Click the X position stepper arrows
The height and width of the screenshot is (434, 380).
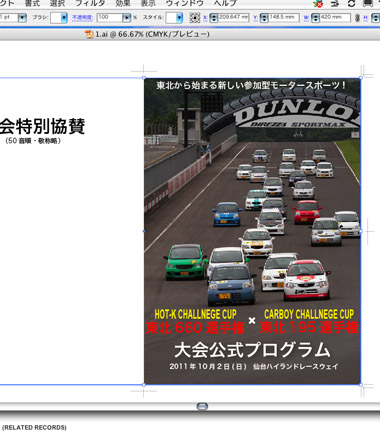214,18
